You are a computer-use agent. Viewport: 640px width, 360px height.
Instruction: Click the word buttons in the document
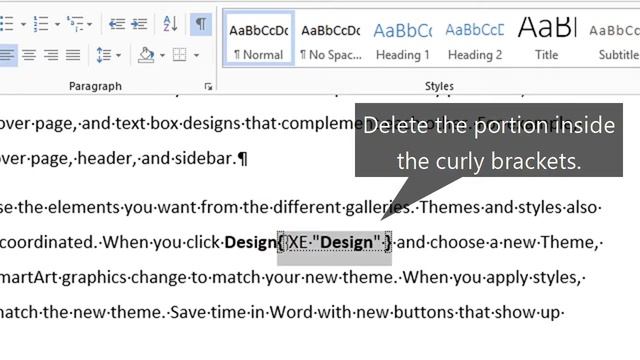point(424,313)
